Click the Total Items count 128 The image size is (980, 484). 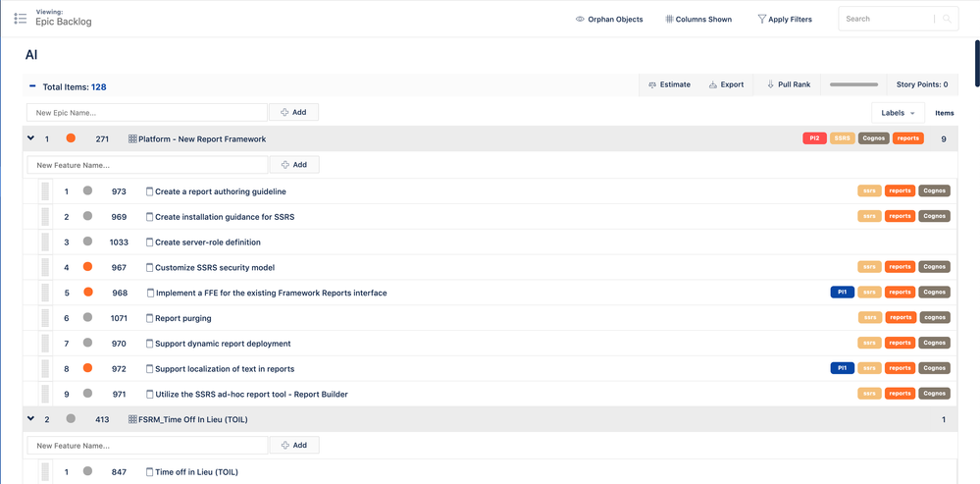click(x=99, y=87)
